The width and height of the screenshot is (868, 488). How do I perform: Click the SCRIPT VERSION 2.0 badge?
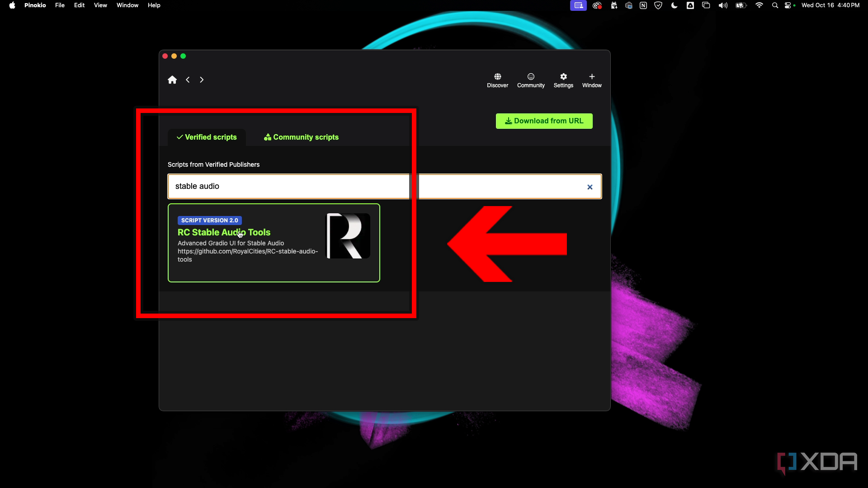click(x=210, y=221)
